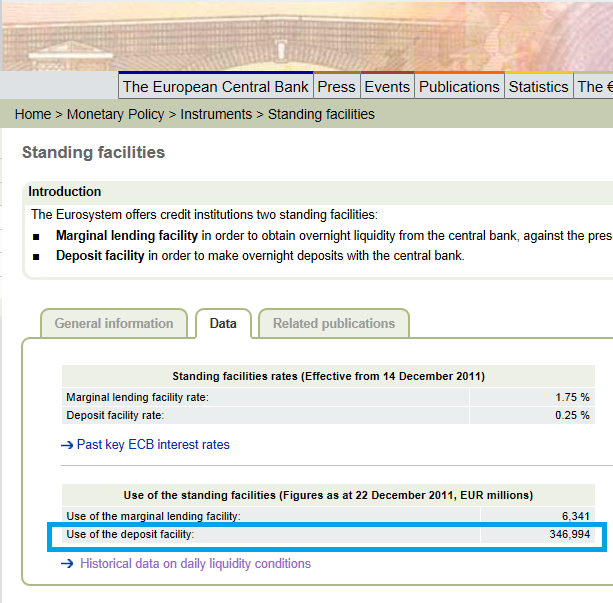The height and width of the screenshot is (603, 613).
Task: Click the 1.75 % marginal lending rate value
Action: tap(572, 397)
